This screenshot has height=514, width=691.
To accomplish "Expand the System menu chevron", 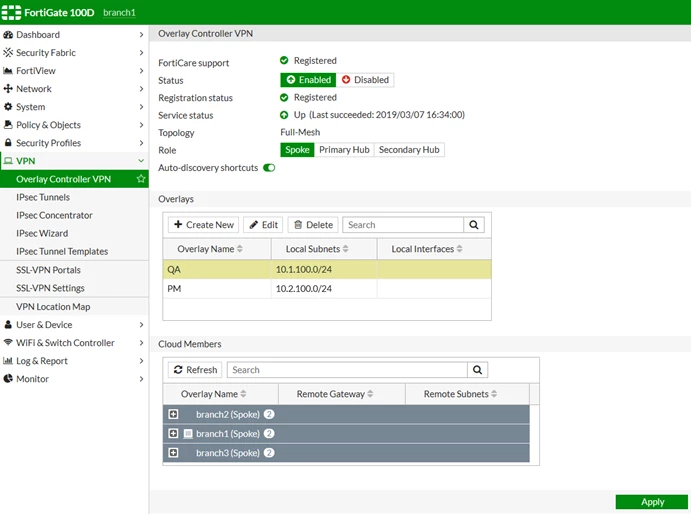I will (141, 107).
